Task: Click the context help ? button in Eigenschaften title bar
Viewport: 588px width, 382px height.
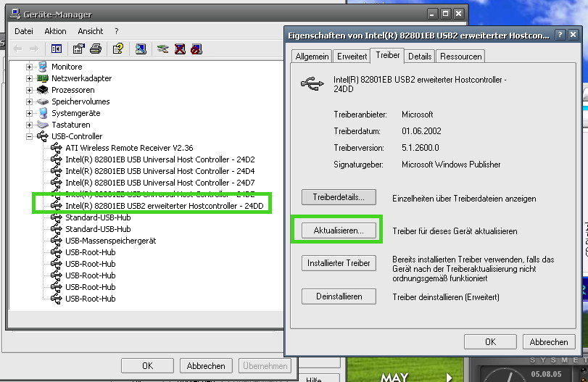Action: (x=560, y=35)
